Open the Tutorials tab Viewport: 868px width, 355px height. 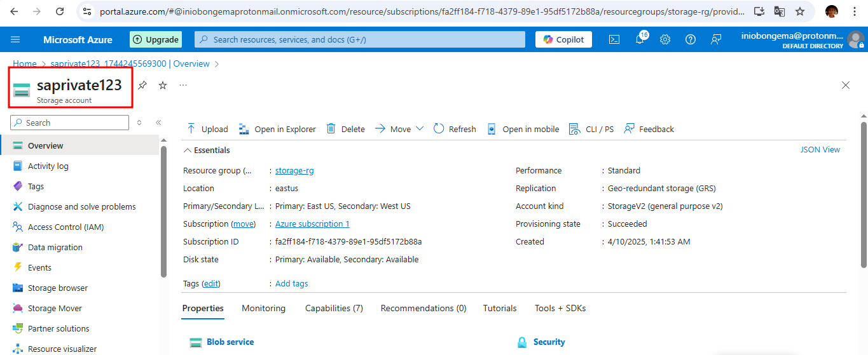(500, 309)
